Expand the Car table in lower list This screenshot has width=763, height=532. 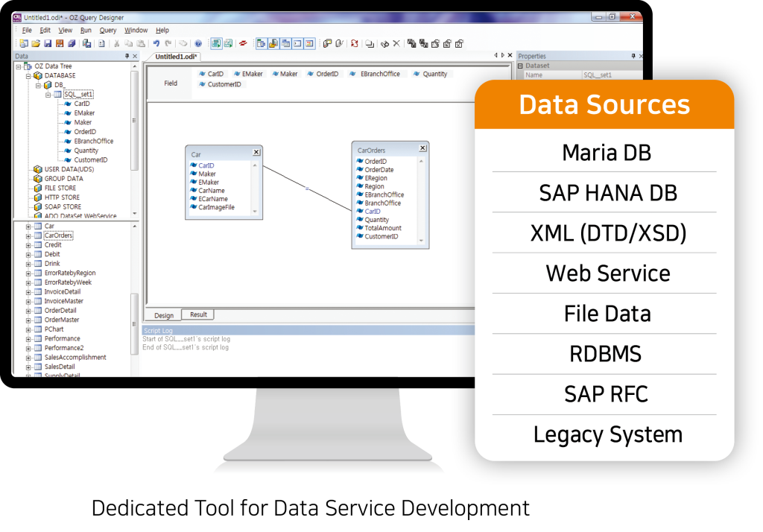coord(28,227)
